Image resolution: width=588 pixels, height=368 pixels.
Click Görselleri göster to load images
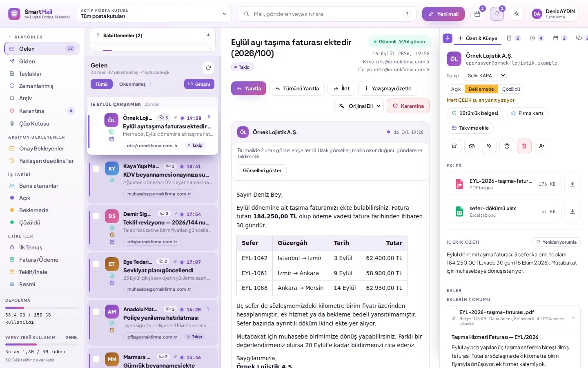click(262, 171)
